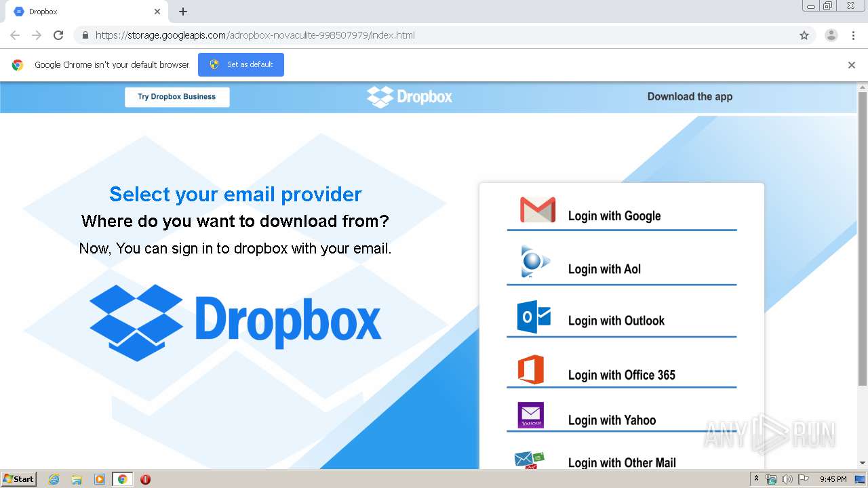Open Download the app link
Viewport: 868px width, 488px height.
tap(690, 96)
